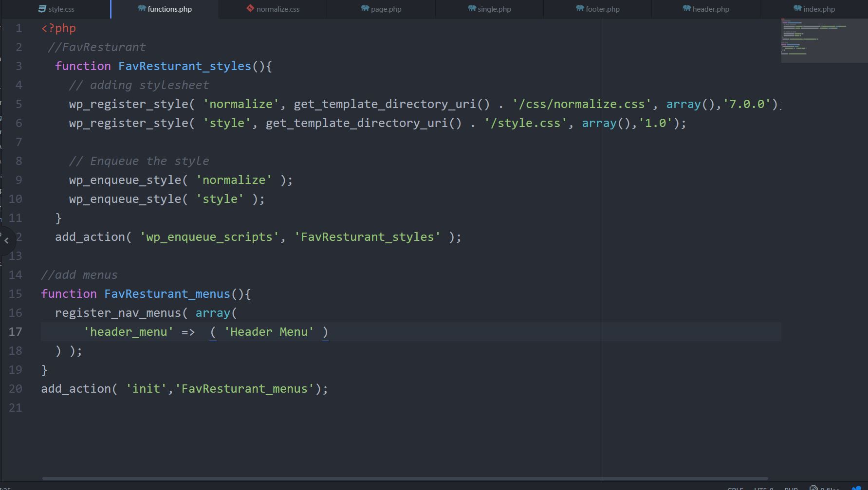Click 'FavResturant_menus' string on line 20

244,389
